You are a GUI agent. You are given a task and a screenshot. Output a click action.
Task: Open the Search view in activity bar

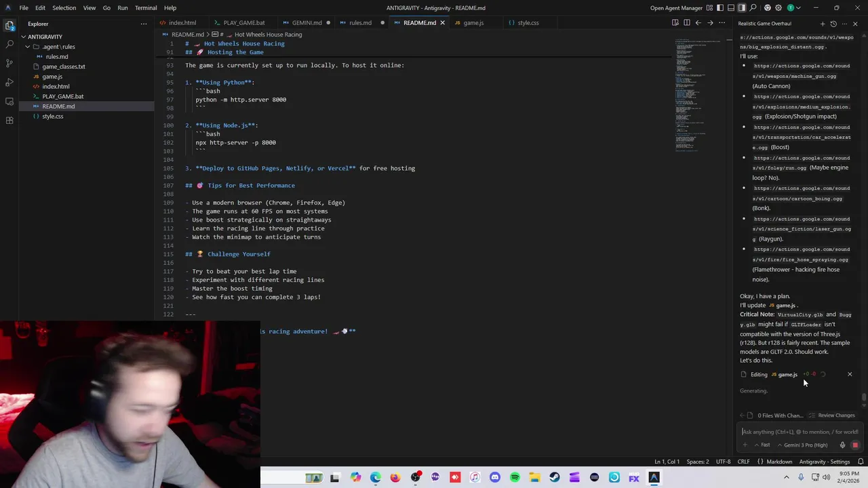click(9, 44)
